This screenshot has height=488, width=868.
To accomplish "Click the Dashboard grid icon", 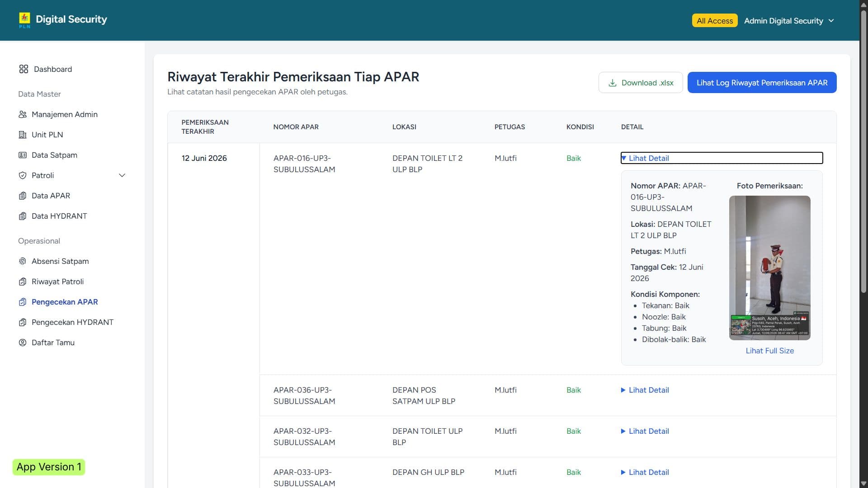I will tap(24, 69).
